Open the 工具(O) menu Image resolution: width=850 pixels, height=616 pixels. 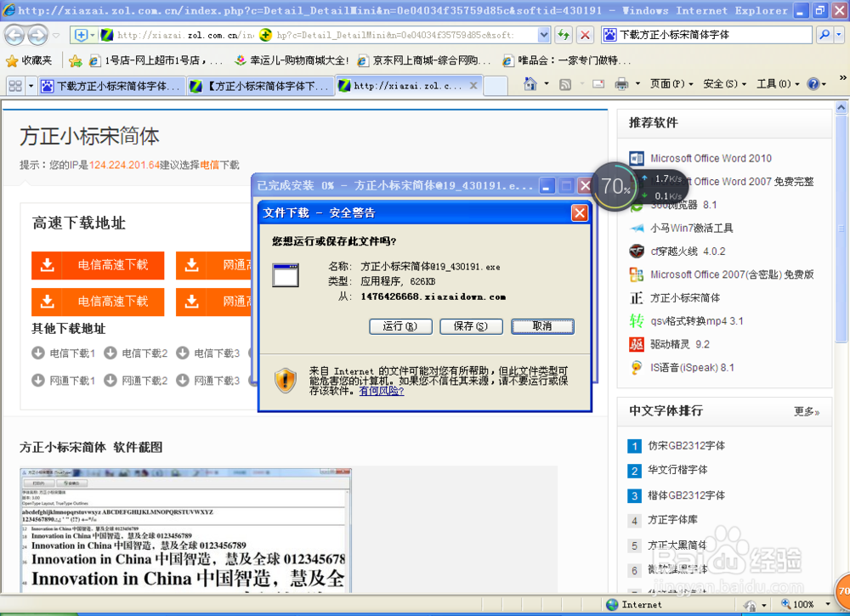(778, 84)
